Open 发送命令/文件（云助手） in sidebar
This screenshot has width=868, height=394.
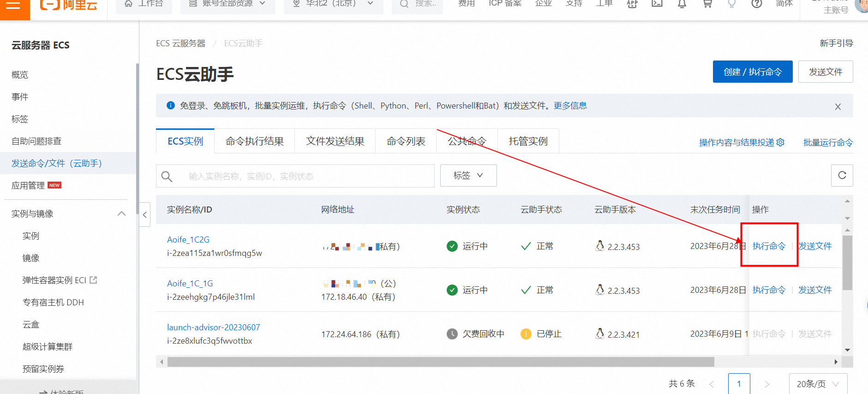pyautogui.click(x=57, y=164)
